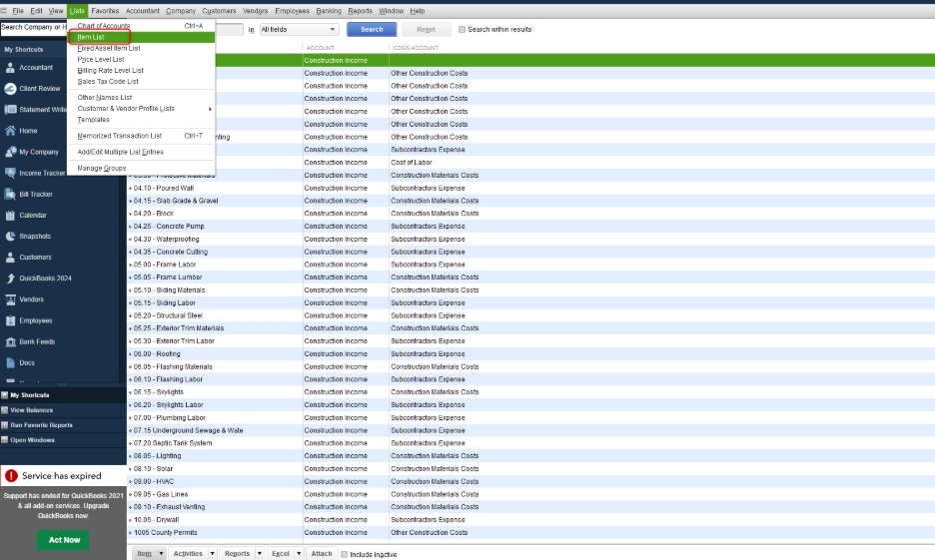Click the Service has expired alert icon
Screen dimensions: 935x560
(11, 476)
